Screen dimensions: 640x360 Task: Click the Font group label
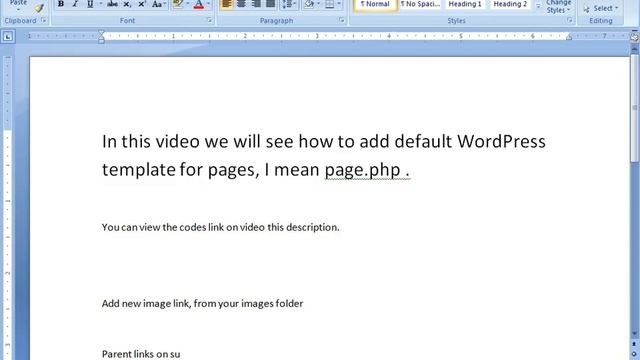point(127,20)
